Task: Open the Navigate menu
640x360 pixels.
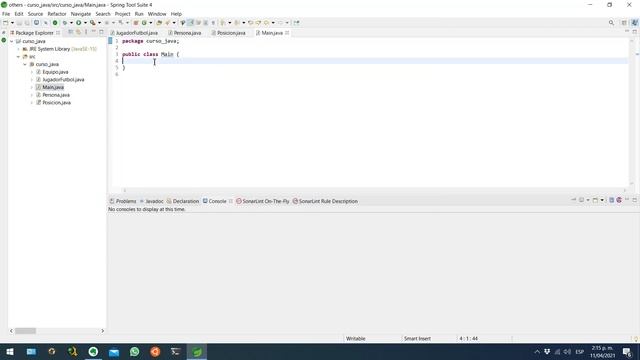Action: pyautogui.click(x=81, y=14)
